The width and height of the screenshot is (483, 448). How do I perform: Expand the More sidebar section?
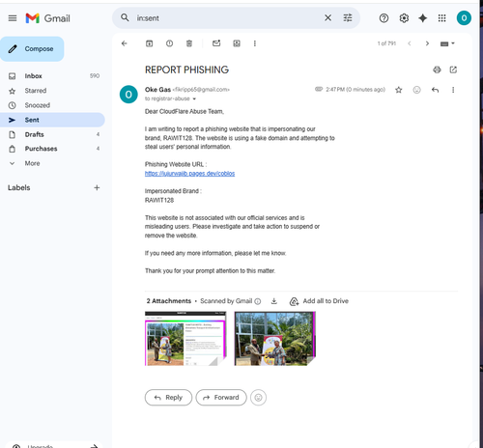point(52,163)
